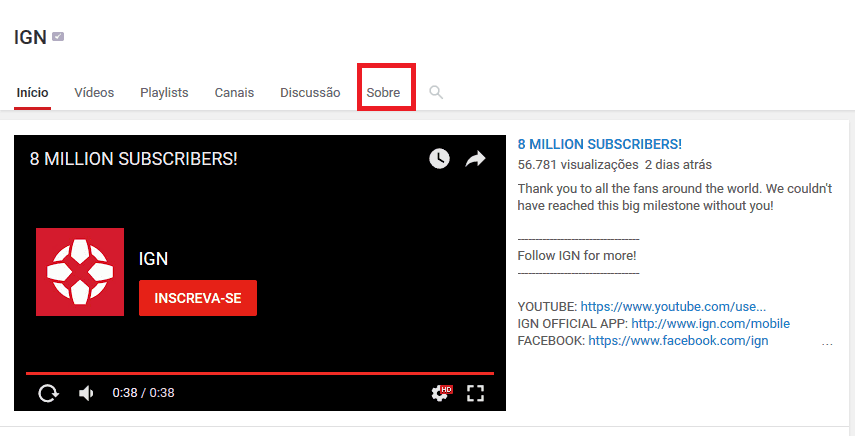Open the channel search magnifier icon
The height and width of the screenshot is (436, 855).
pyautogui.click(x=436, y=92)
